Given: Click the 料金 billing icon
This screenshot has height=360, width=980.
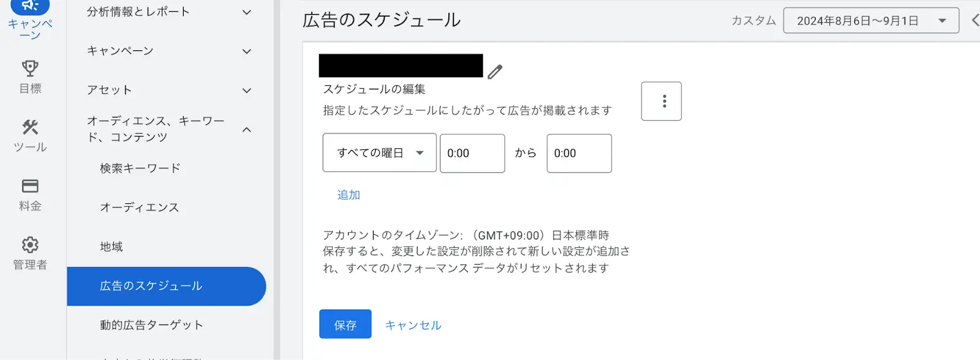Looking at the screenshot, I should coord(29,187).
